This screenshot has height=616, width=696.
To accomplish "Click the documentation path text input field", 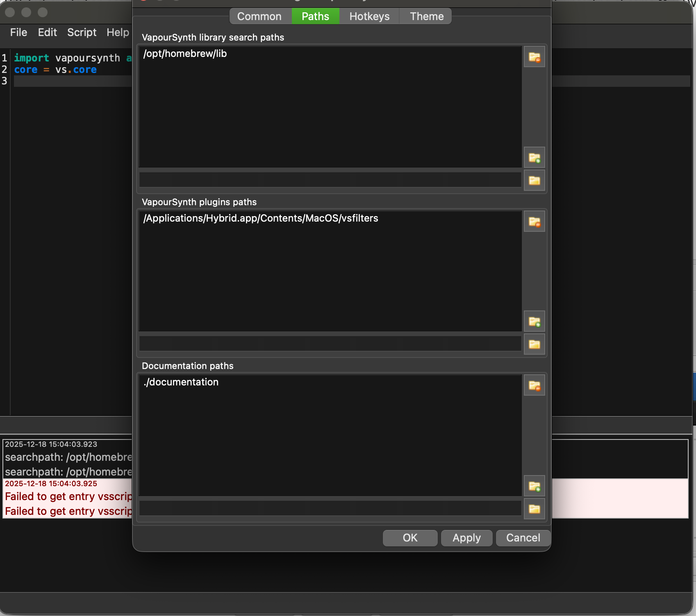I will [330, 508].
